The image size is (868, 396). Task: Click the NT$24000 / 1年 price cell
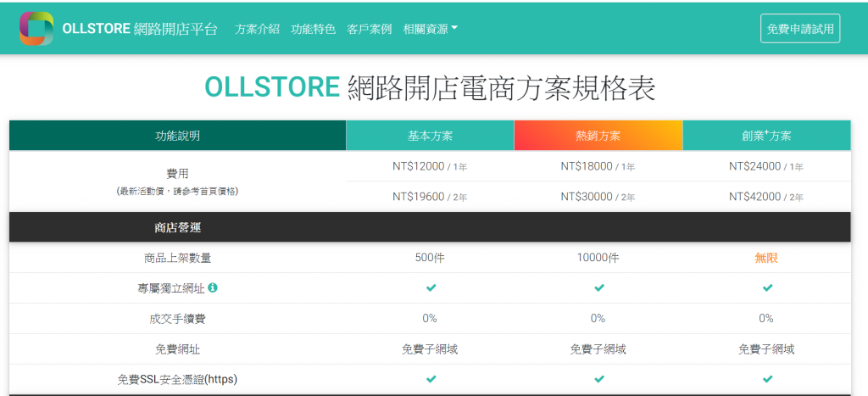coord(766,166)
